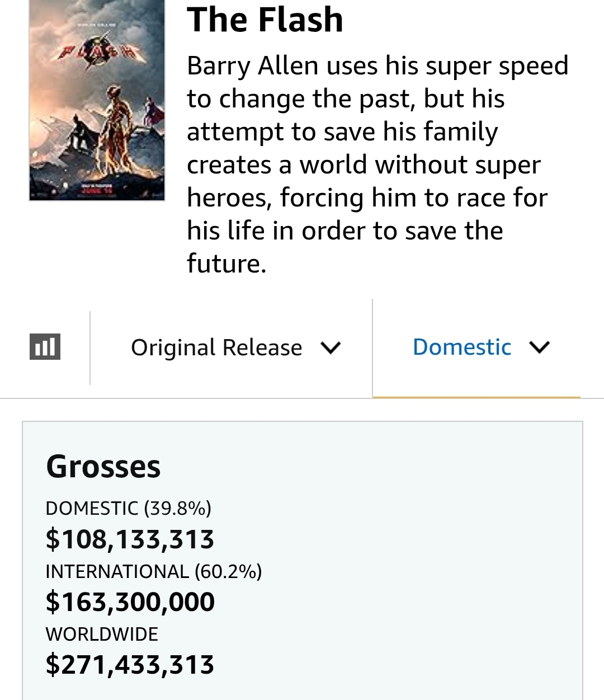Select the Domestic tab

[x=461, y=347]
